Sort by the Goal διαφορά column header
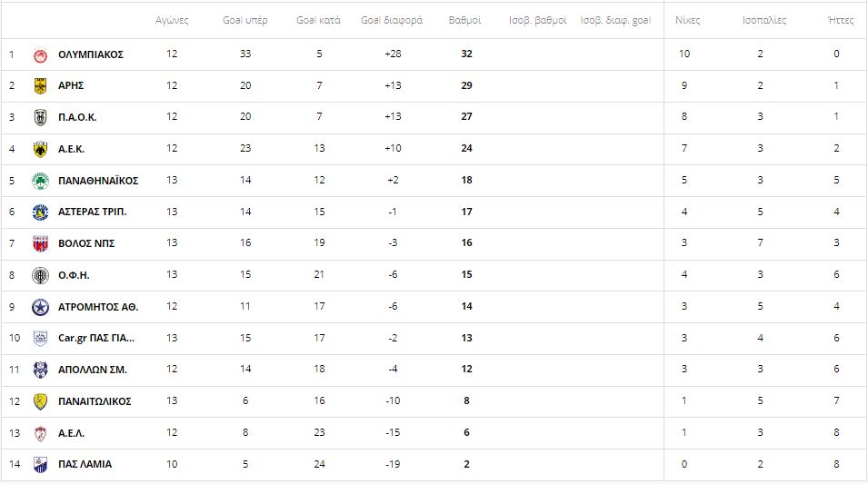 pos(392,21)
